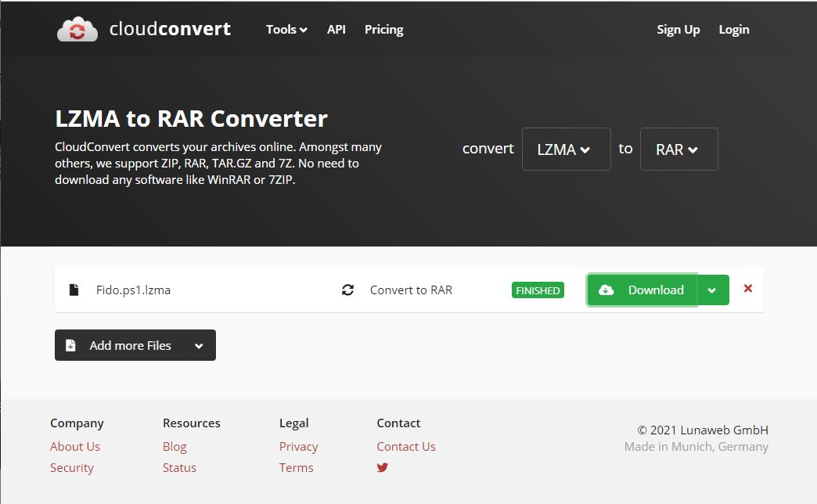Screen dimensions: 817x504
Task: Expand the LZMA source format dropdown
Action: click(x=567, y=149)
